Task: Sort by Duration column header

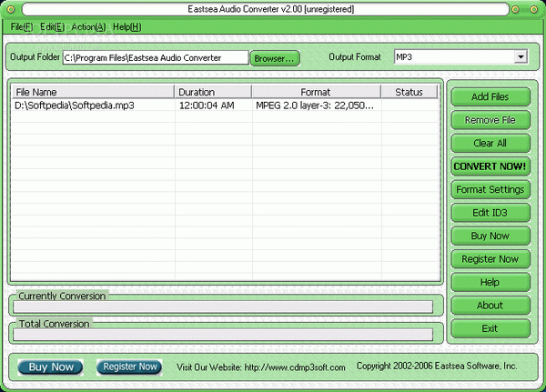Action: [213, 92]
